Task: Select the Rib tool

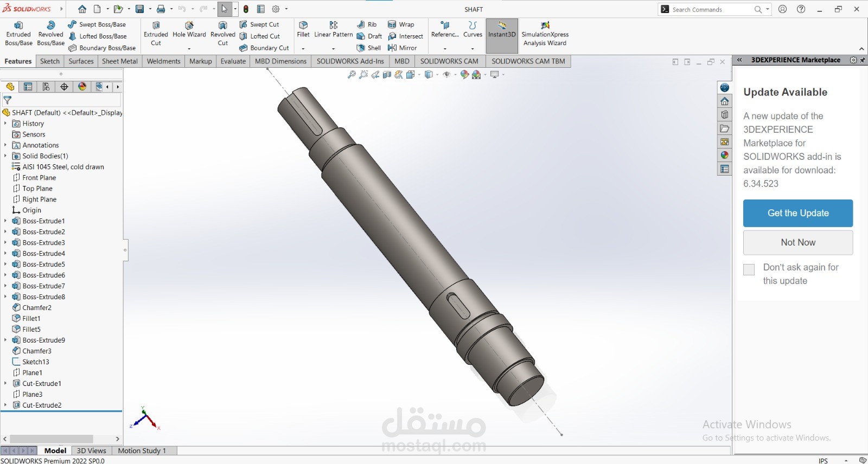Action: coord(367,24)
